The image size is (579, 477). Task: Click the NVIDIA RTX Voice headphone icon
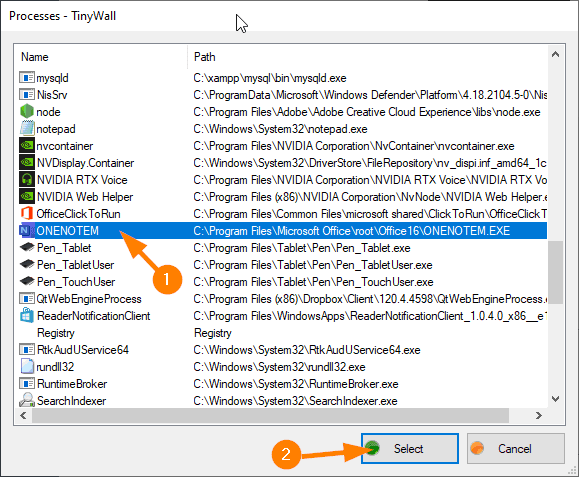pos(27,180)
